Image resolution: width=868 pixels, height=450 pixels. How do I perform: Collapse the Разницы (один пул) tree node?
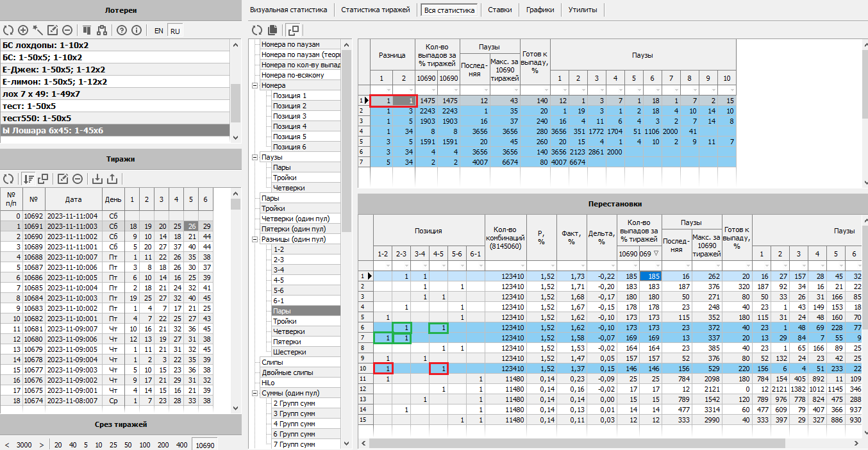255,239
